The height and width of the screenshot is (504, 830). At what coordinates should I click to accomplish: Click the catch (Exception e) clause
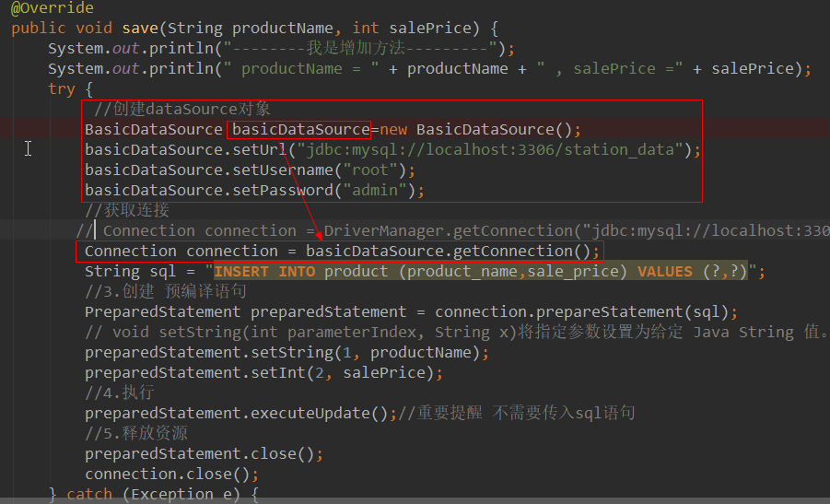(x=153, y=494)
